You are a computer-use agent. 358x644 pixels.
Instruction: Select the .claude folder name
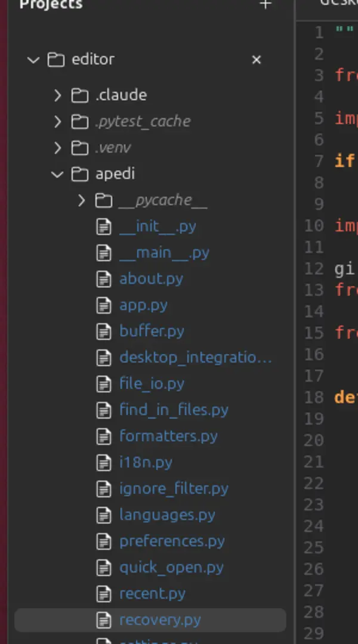pos(121,95)
